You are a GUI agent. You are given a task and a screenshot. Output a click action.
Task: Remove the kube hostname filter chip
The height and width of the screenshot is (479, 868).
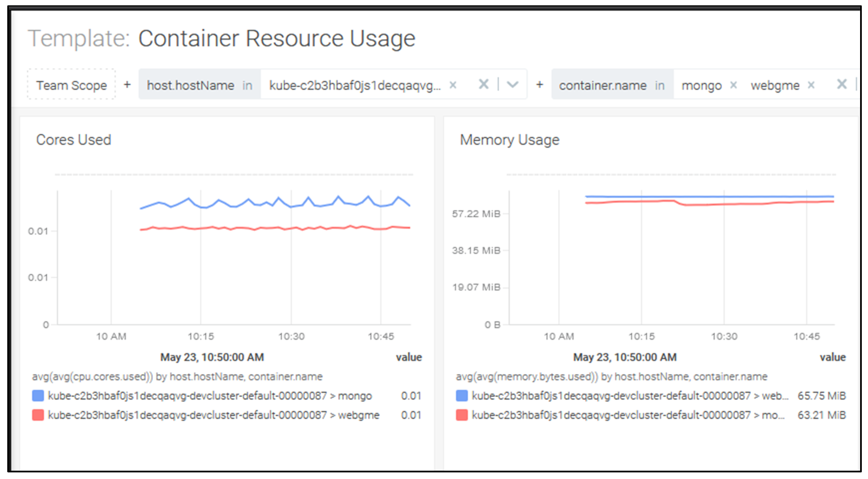(x=453, y=85)
